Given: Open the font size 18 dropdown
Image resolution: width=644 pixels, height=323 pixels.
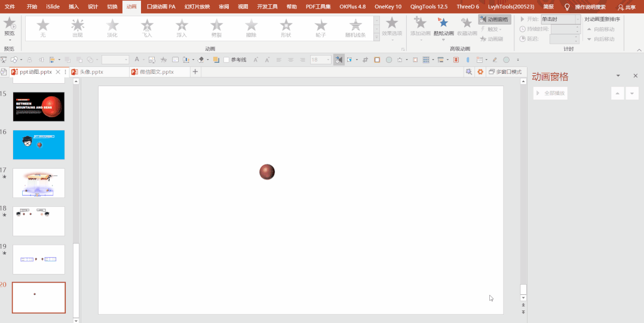Looking at the screenshot, I should (328, 60).
